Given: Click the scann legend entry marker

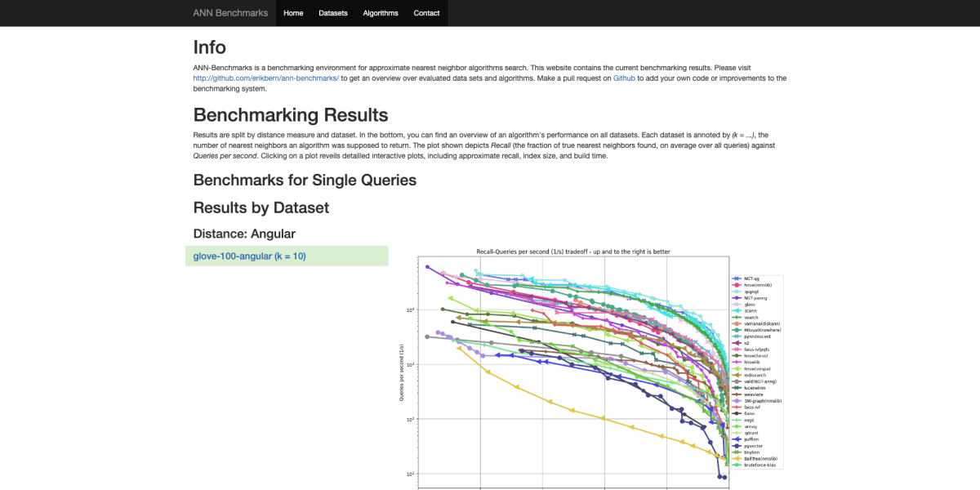Looking at the screenshot, I should tap(737, 310).
